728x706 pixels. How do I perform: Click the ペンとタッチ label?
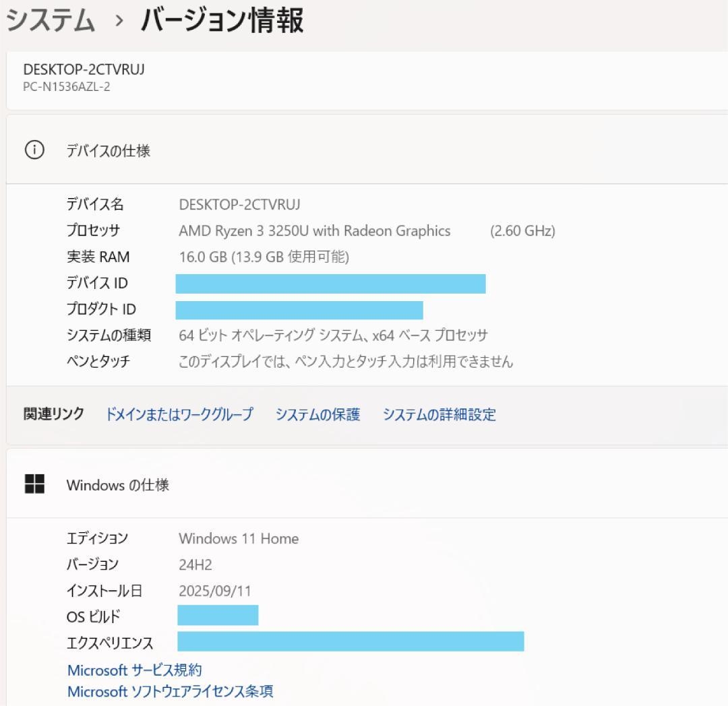coord(98,361)
